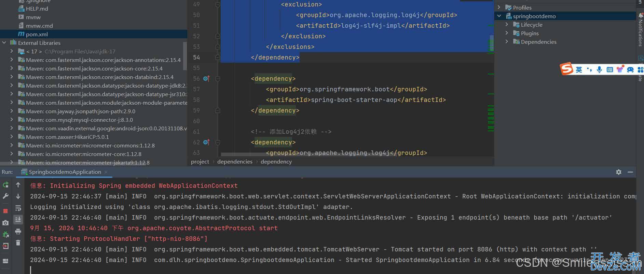Click the Notifications side tab

641,32
